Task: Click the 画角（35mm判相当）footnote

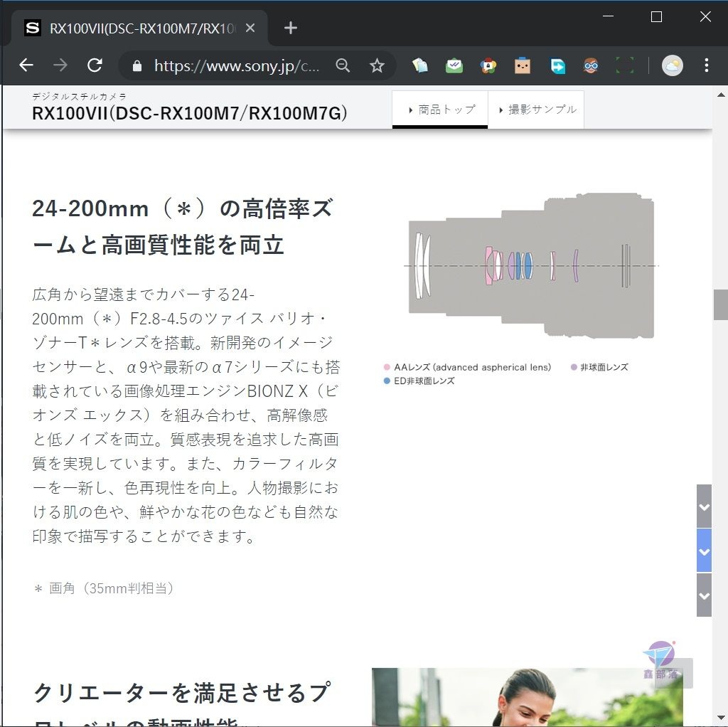Action: [104, 588]
